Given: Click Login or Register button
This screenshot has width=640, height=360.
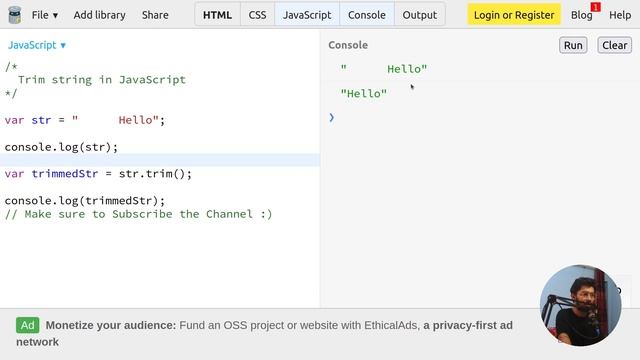Looking at the screenshot, I should (x=514, y=15).
